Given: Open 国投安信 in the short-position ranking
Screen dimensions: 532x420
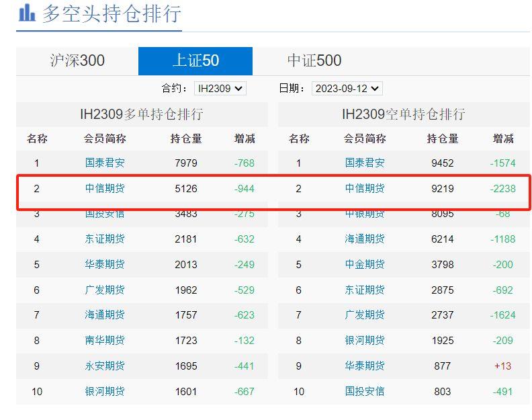Looking at the screenshot, I should [x=365, y=392].
